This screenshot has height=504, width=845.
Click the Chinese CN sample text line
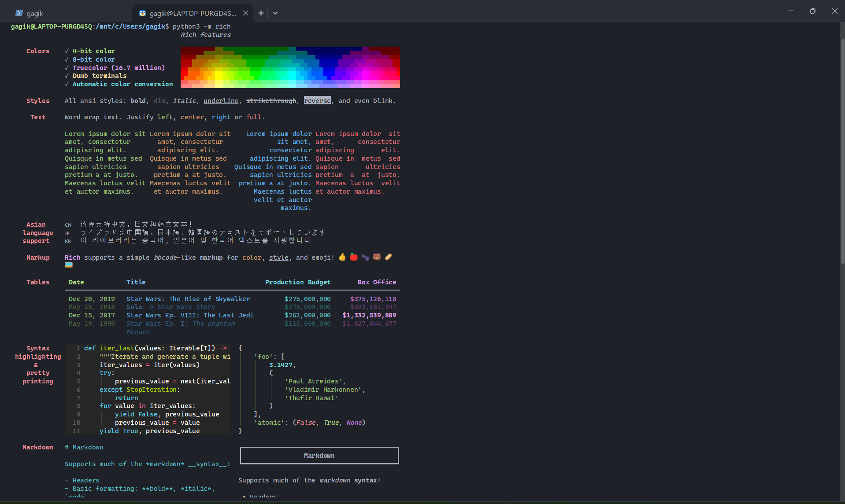coord(136,224)
